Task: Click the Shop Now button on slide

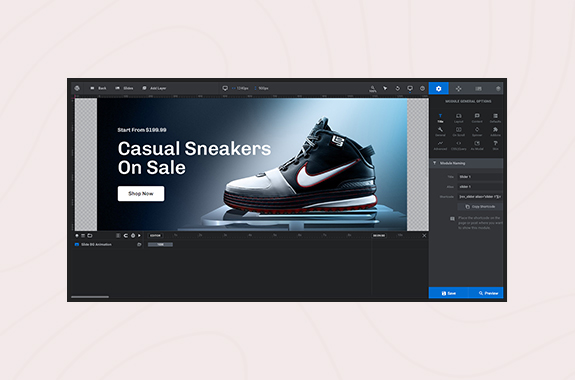Action: 141,194
